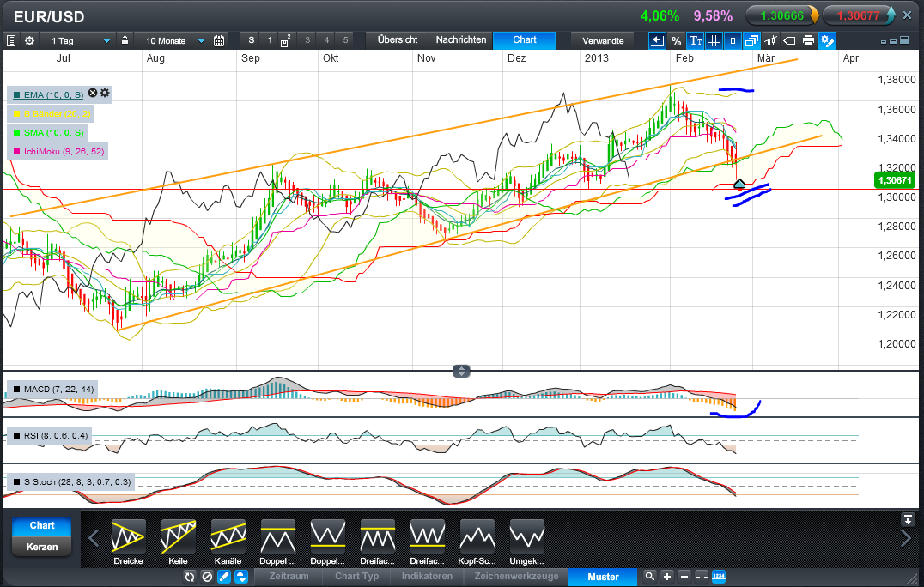924x587 pixels.
Task: Toggle chart grid lines
Action: tap(714, 40)
